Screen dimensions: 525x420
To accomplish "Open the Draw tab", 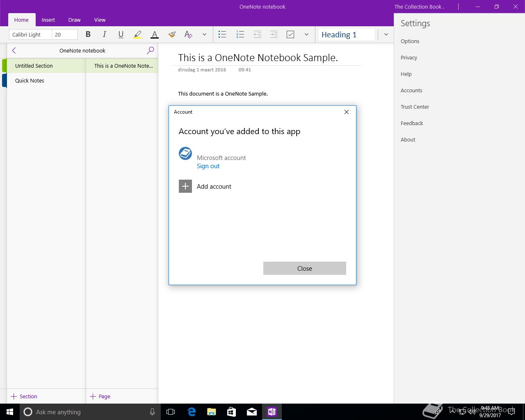I will point(74,20).
